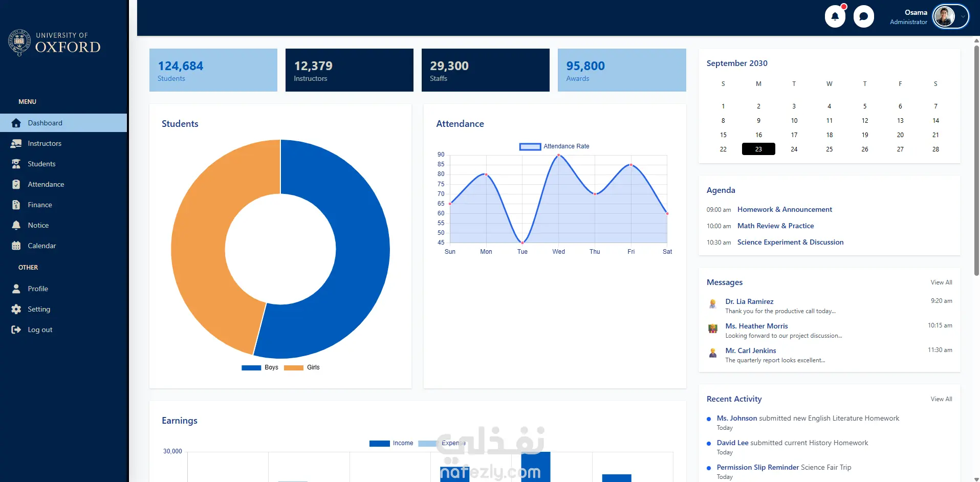The height and width of the screenshot is (482, 980).
Task: Click the Instructors sidebar icon
Action: (x=16, y=143)
